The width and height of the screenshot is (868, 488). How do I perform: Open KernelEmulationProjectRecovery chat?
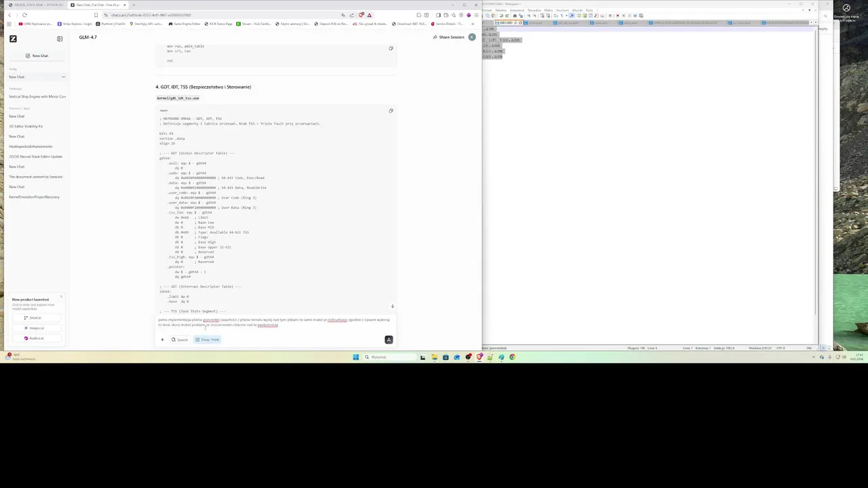point(34,197)
